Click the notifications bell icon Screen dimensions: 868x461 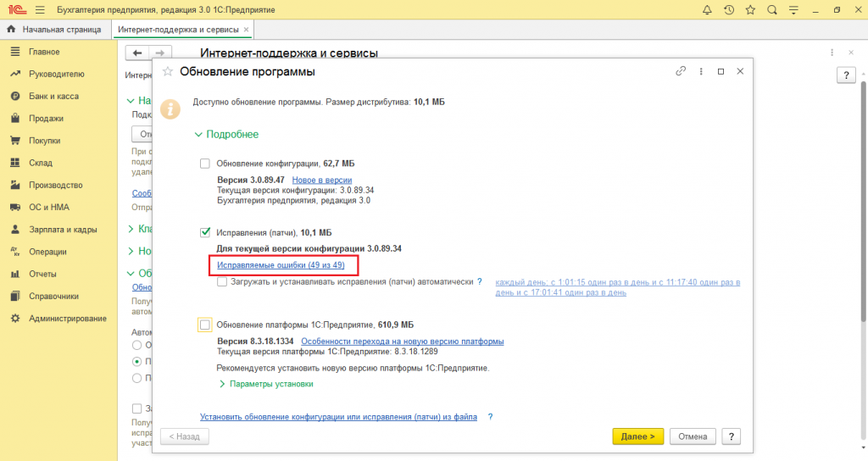click(x=708, y=10)
